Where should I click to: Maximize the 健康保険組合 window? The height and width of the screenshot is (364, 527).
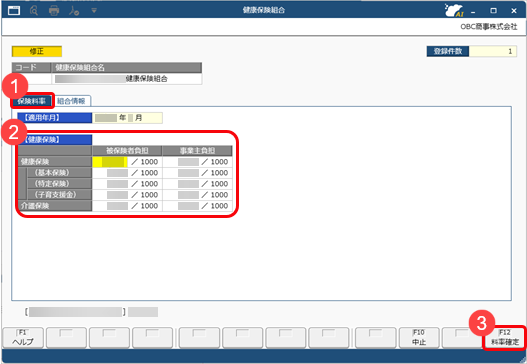(x=493, y=11)
